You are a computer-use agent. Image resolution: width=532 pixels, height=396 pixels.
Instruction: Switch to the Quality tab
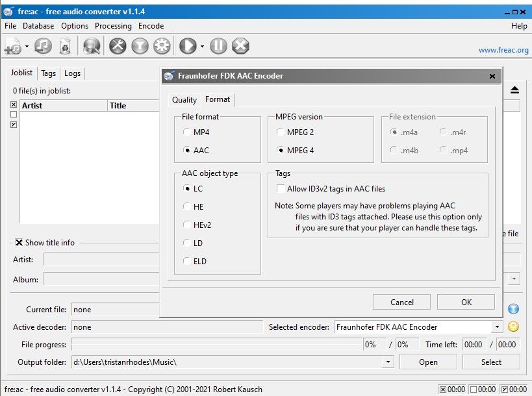click(x=184, y=100)
